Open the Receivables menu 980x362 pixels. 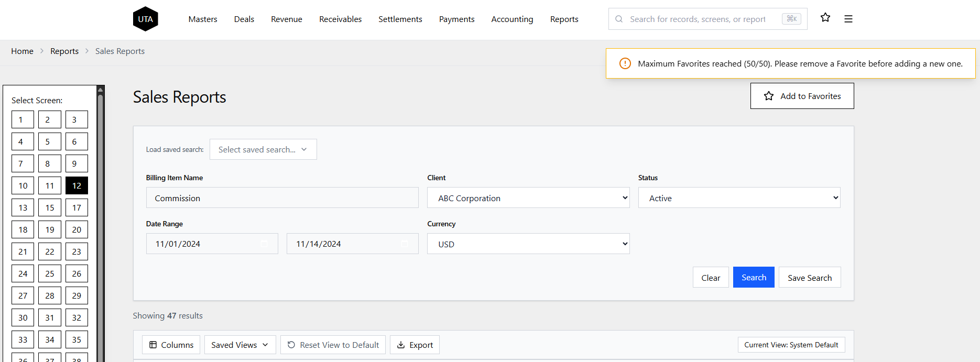pos(340,19)
